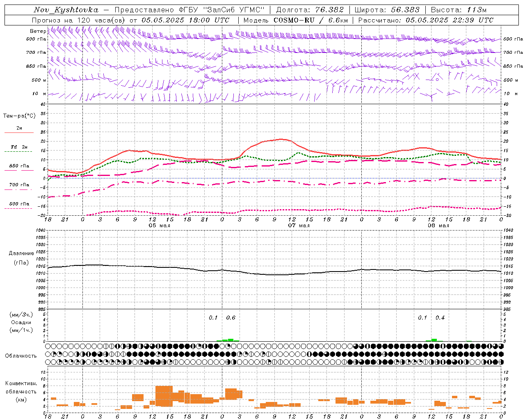Click the Широта: 56.383 value

387,10
